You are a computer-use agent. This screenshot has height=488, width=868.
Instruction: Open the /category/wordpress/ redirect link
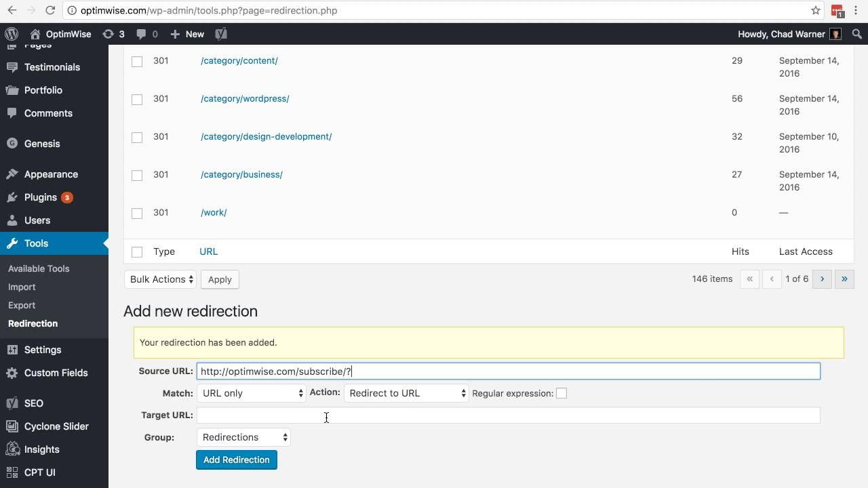(245, 98)
